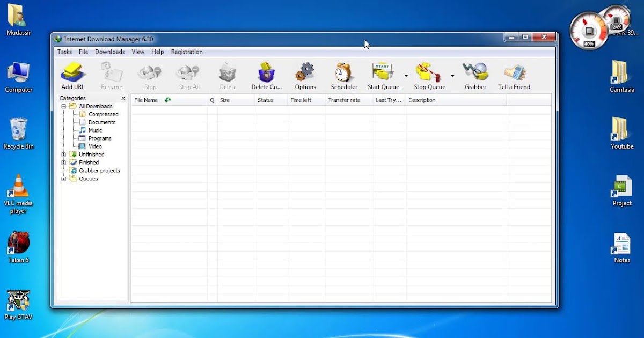
Task: Expand the Finished tree node
Action: [x=64, y=163]
